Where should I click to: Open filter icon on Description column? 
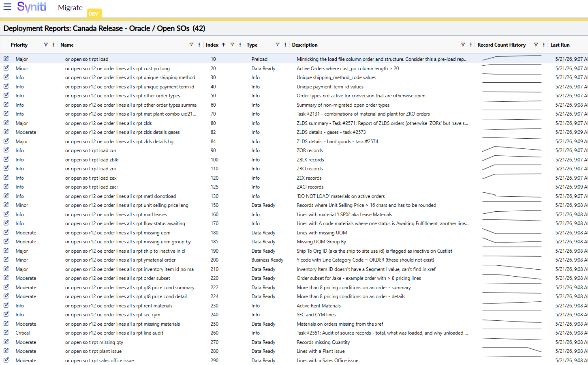pos(463,45)
